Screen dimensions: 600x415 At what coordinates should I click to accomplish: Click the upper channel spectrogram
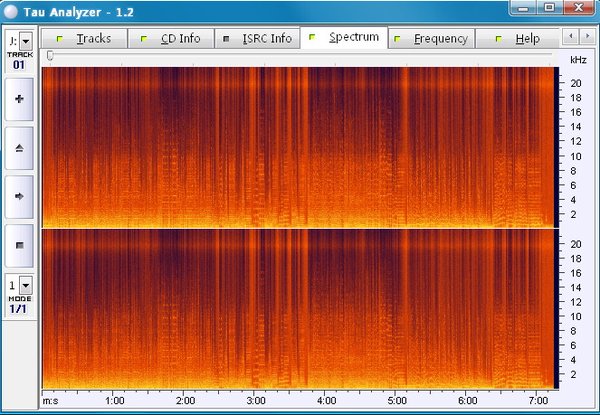[298, 147]
